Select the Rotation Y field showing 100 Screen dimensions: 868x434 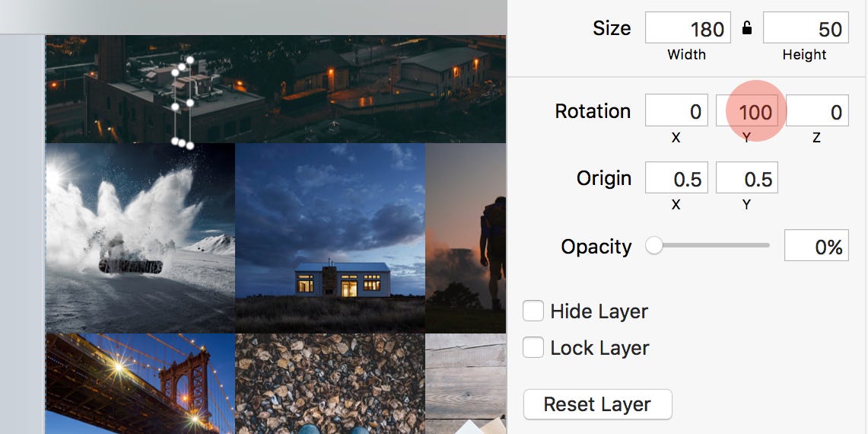[x=747, y=111]
